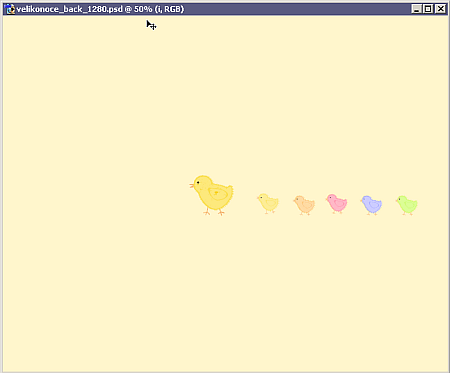Click the velikonoce_back_1280.psd file name in title bar

69,9
